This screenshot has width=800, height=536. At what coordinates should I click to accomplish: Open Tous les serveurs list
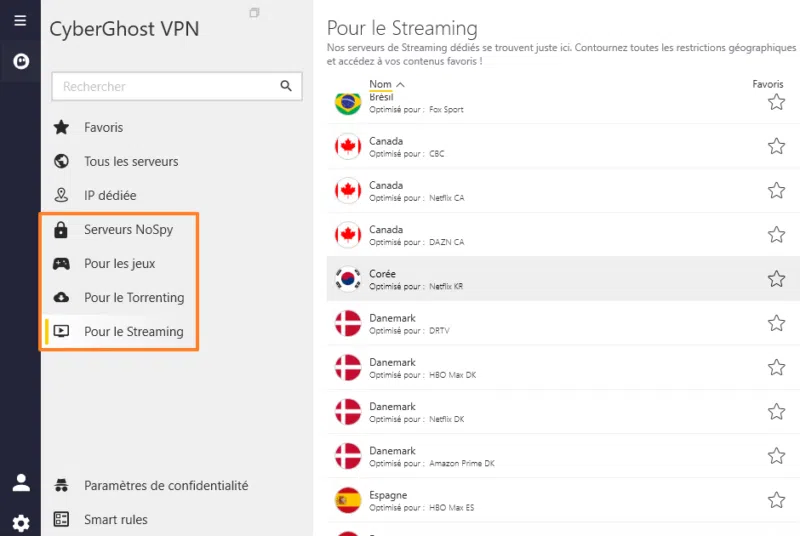pos(130,161)
